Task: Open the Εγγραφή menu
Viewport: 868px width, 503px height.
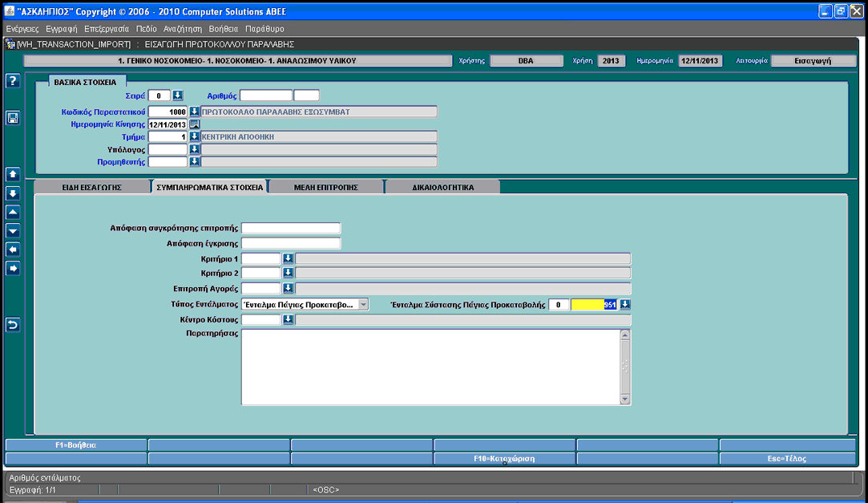Action: [62, 29]
